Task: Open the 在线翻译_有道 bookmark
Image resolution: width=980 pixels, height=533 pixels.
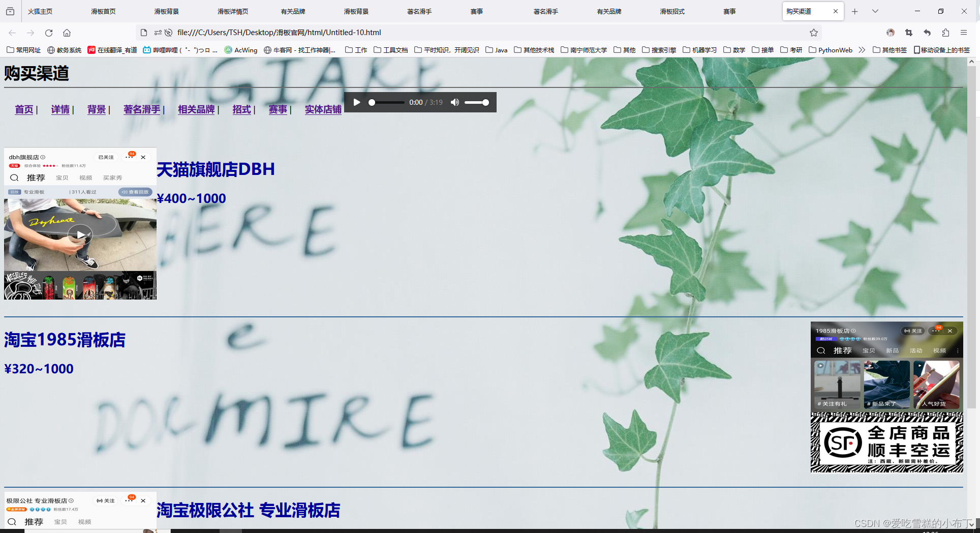Action: pos(112,50)
